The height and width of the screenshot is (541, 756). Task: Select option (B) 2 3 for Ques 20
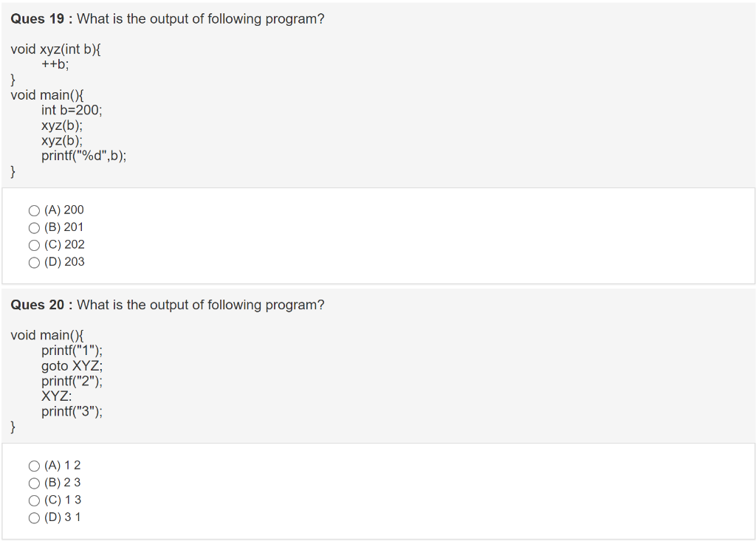point(34,483)
